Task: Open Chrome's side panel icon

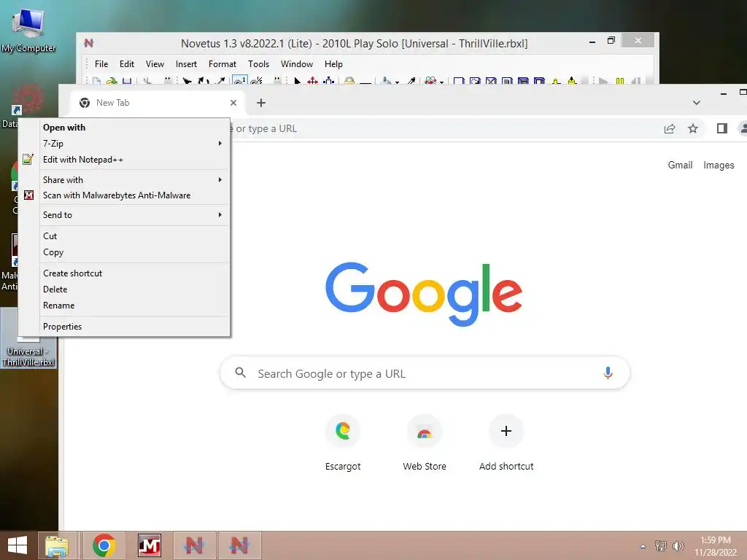Action: (721, 128)
